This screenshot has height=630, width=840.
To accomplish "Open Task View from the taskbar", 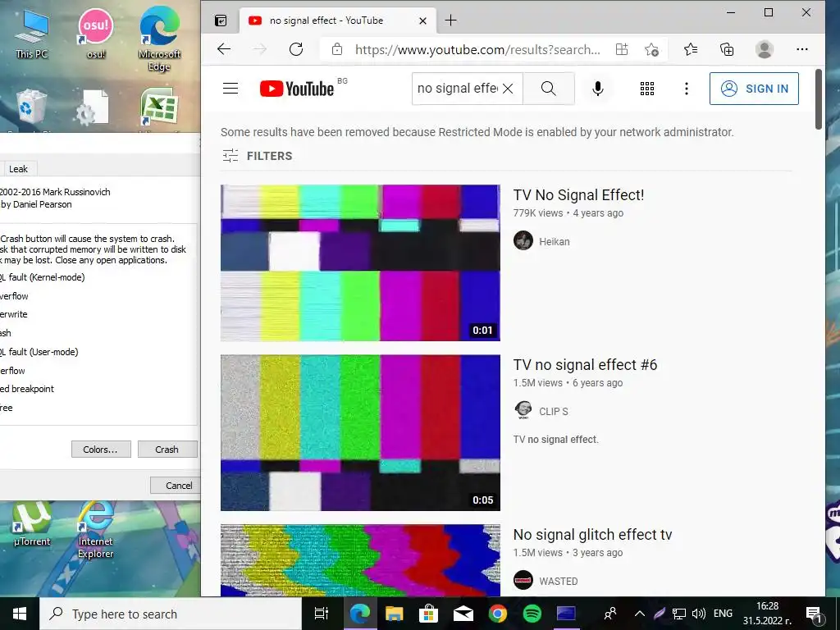I will [321, 614].
